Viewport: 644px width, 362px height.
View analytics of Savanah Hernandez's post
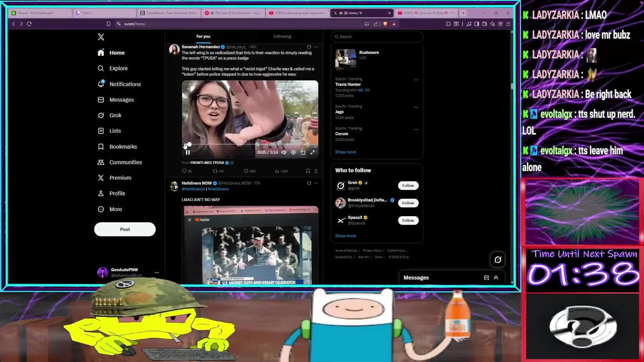281,171
